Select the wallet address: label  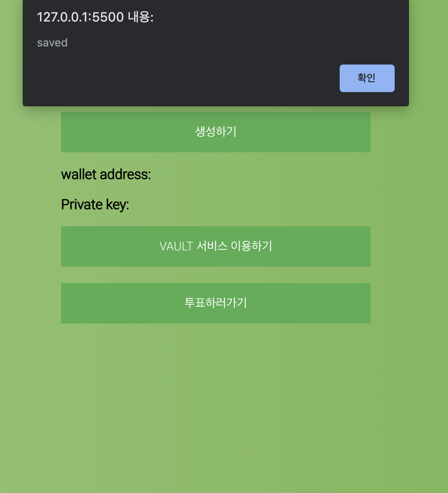point(106,175)
